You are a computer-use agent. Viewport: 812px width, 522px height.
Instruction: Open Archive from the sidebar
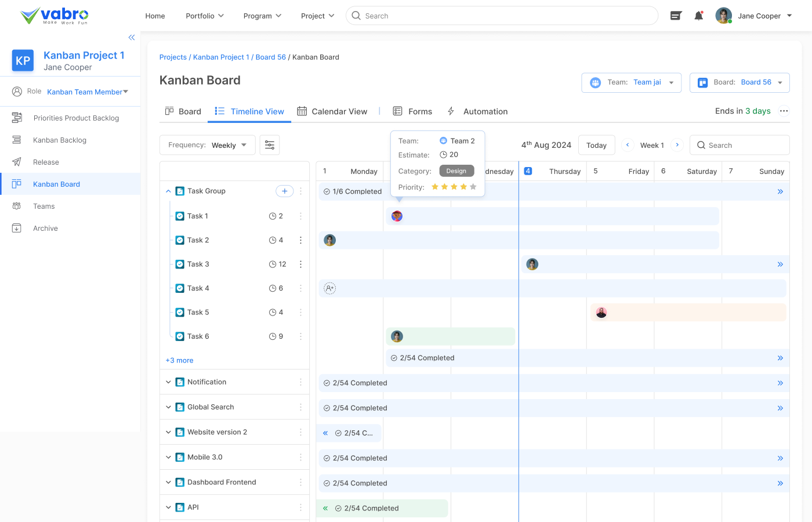46,228
